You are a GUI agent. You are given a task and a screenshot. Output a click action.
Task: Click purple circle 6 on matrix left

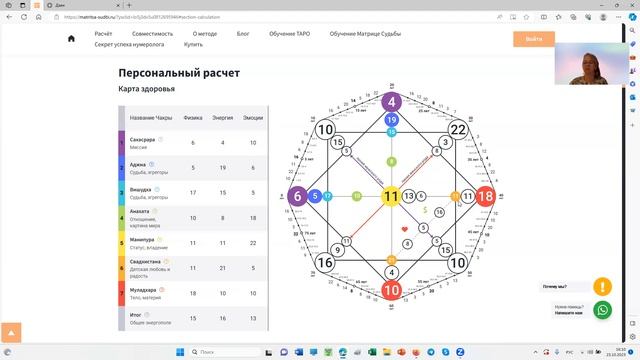[x=297, y=196]
